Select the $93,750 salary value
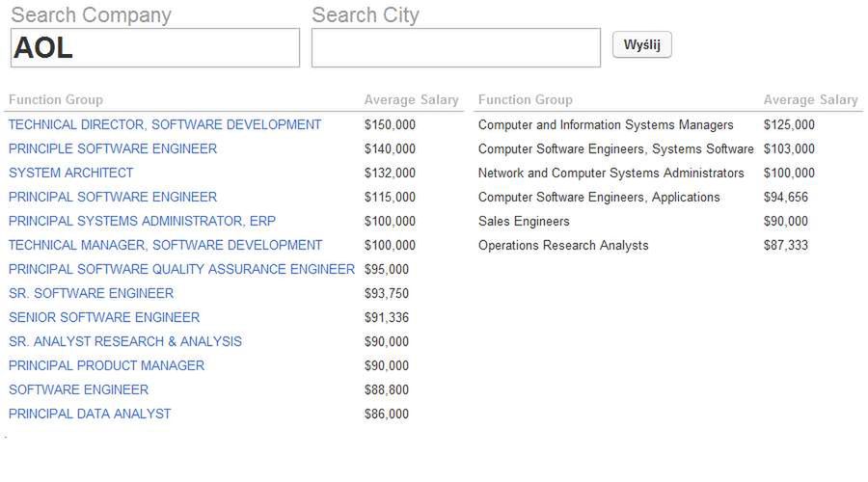The height and width of the screenshot is (482, 868). tap(387, 293)
